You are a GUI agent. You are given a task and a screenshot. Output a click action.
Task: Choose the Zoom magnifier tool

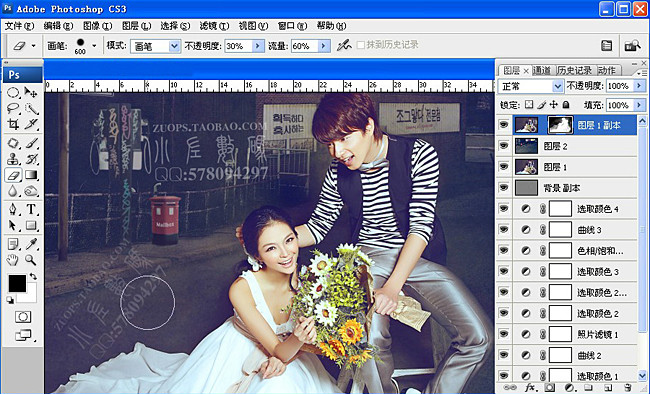[x=31, y=260]
